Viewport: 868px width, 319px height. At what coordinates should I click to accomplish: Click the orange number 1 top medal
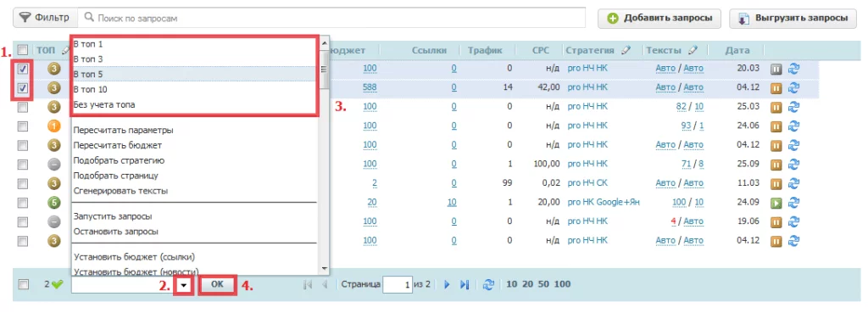53,126
